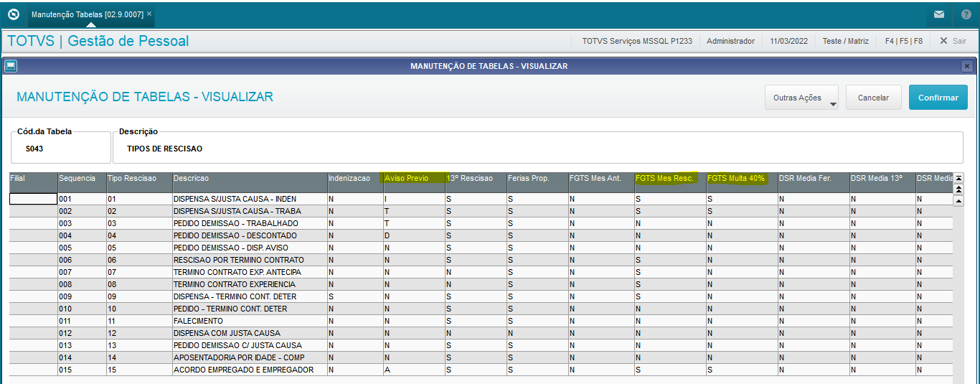This screenshot has height=384, width=980.
Task: Click the Cód.da Tabela field S043
Action: 61,149
